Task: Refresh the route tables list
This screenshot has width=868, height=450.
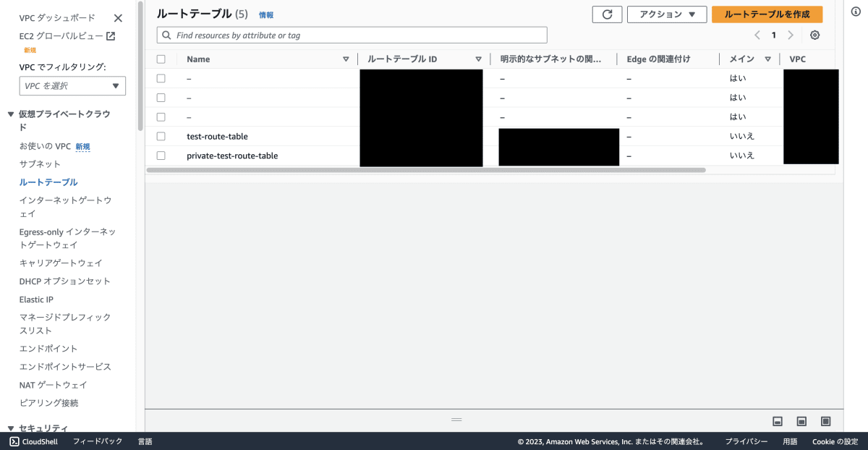Action: [607, 14]
